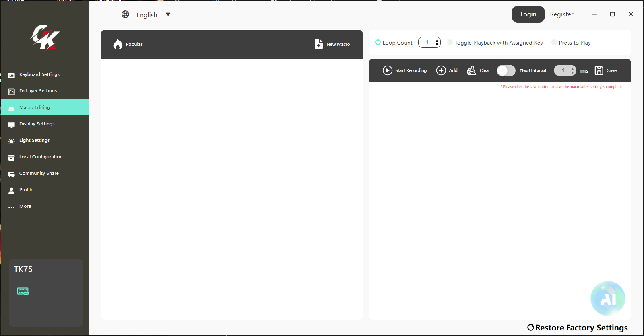Click the Clear eraser icon

coord(471,70)
